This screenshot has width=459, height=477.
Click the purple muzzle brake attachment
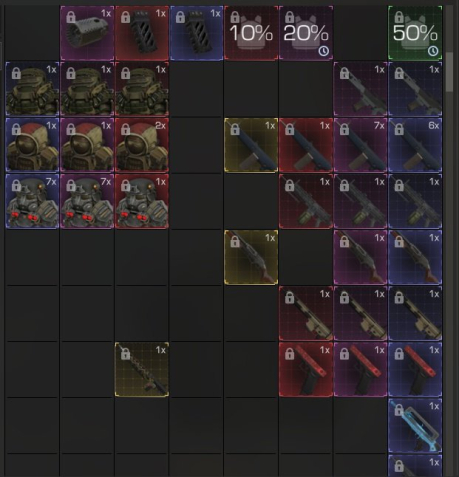pos(87,33)
